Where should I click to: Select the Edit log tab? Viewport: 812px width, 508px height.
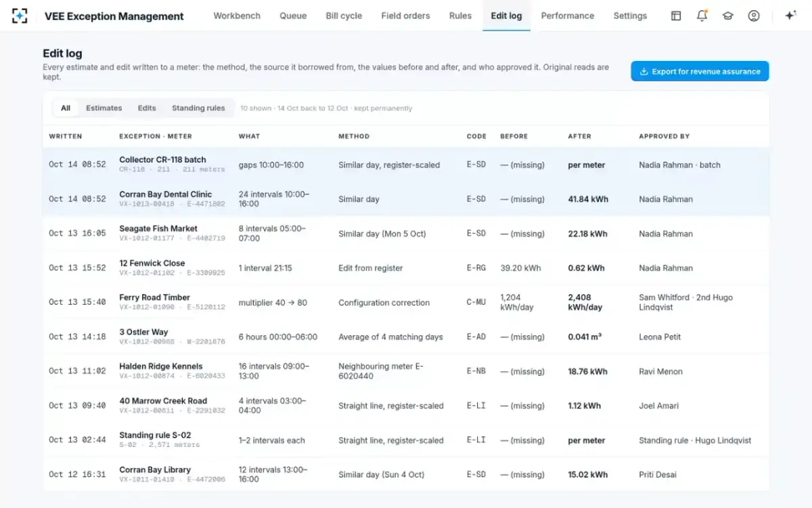click(x=506, y=16)
